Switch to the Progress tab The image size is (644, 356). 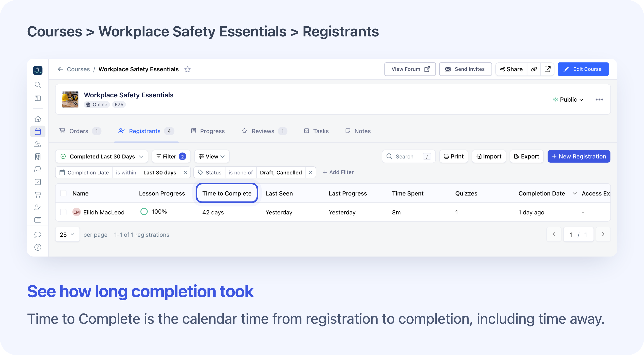pyautogui.click(x=208, y=131)
